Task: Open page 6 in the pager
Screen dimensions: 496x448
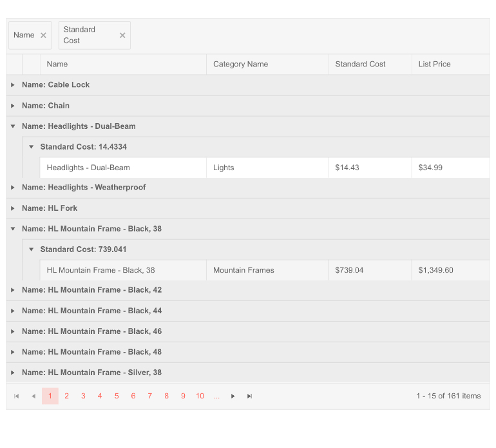Action: click(133, 396)
